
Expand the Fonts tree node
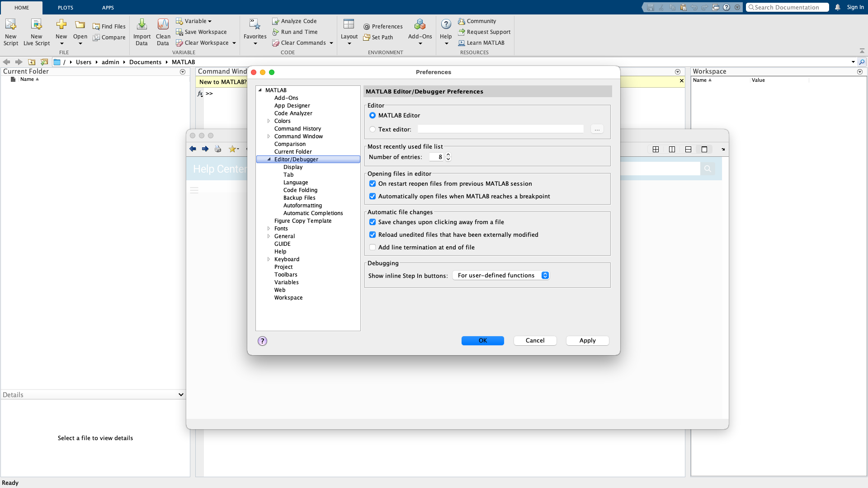pos(269,229)
